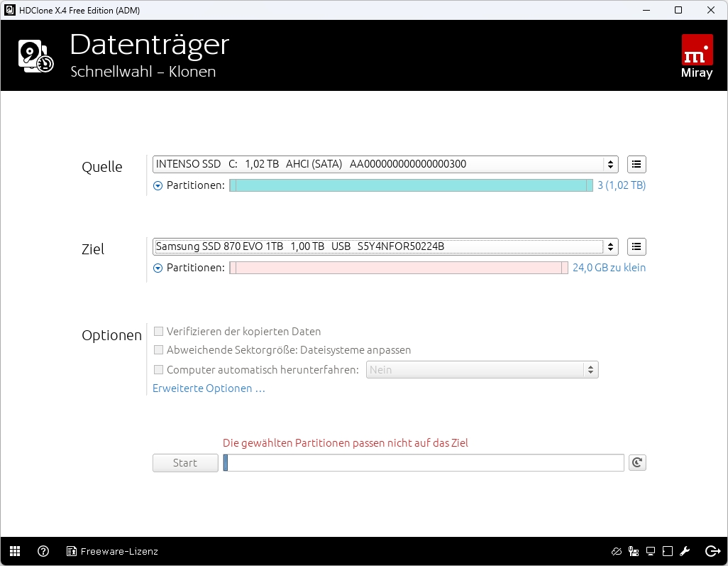Toggle Computer automatisch herunterfahren checkbox
Viewport: 728px width, 566px height.
tap(158, 370)
